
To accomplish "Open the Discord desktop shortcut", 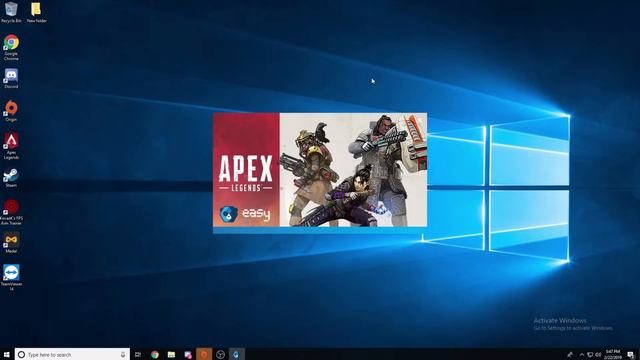I will [11, 78].
